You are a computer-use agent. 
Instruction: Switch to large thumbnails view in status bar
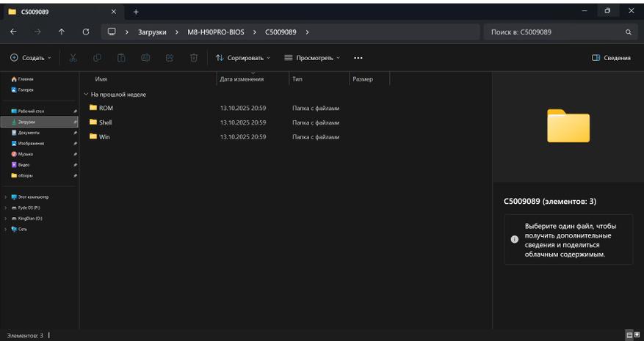[637, 335]
